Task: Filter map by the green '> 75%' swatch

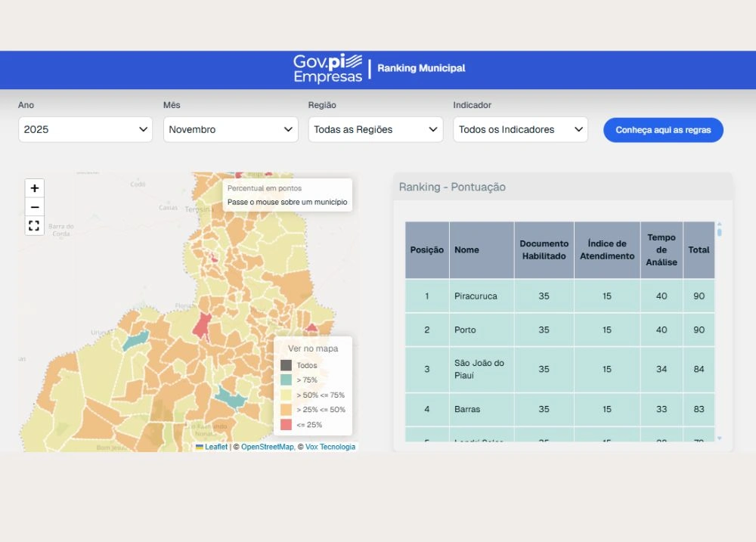Action: 286,380
